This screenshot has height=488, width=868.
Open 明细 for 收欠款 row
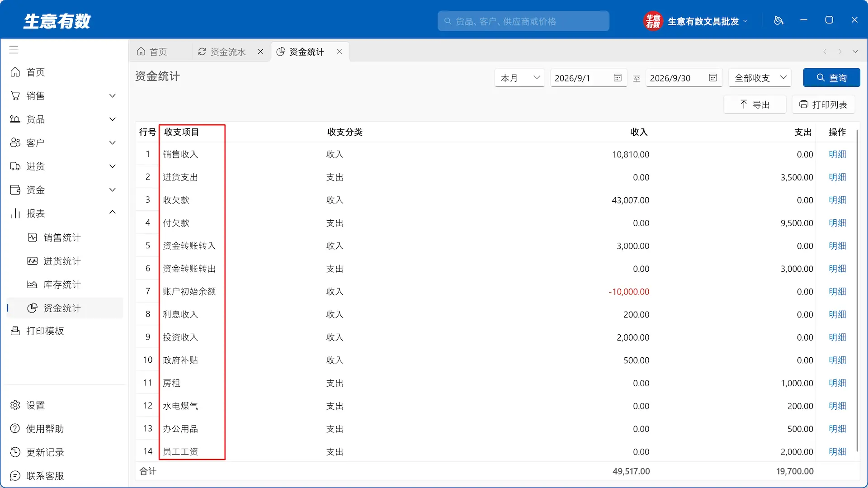tap(837, 200)
